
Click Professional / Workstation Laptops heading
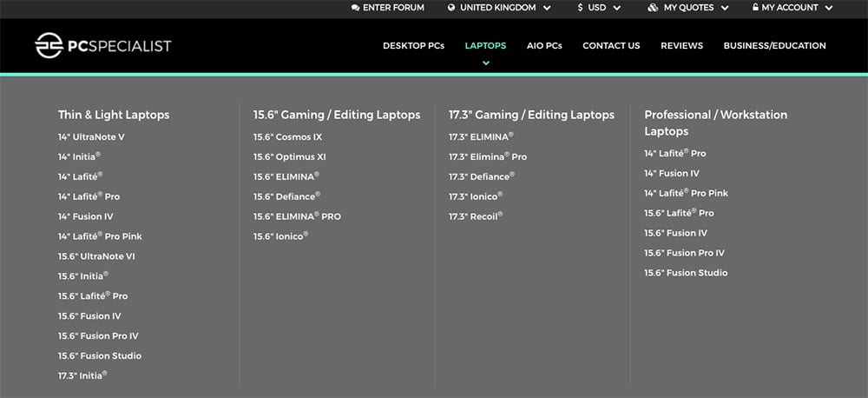click(716, 123)
